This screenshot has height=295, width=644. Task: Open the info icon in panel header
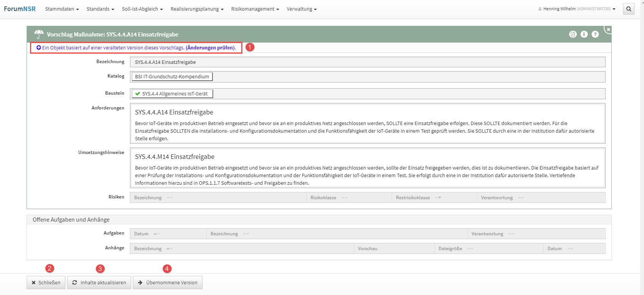584,34
